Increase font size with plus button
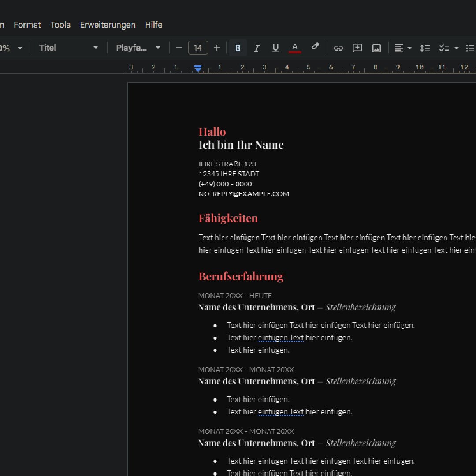The image size is (476, 476). coord(217,48)
